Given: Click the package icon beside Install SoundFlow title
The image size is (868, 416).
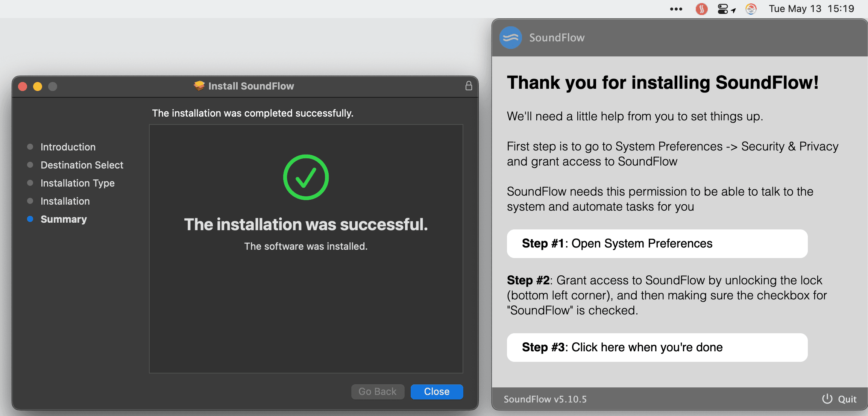Looking at the screenshot, I should [199, 86].
